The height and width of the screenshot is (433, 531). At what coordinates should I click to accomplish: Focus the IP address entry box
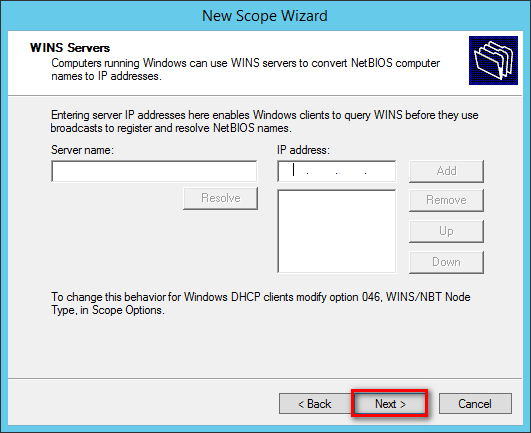(x=336, y=171)
